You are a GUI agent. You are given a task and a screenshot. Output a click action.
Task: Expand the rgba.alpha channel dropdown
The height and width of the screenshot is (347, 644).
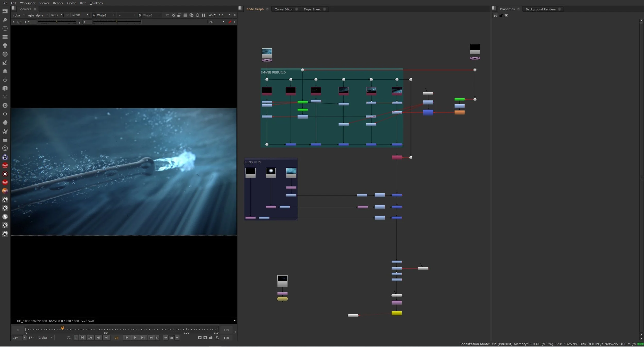click(38, 15)
